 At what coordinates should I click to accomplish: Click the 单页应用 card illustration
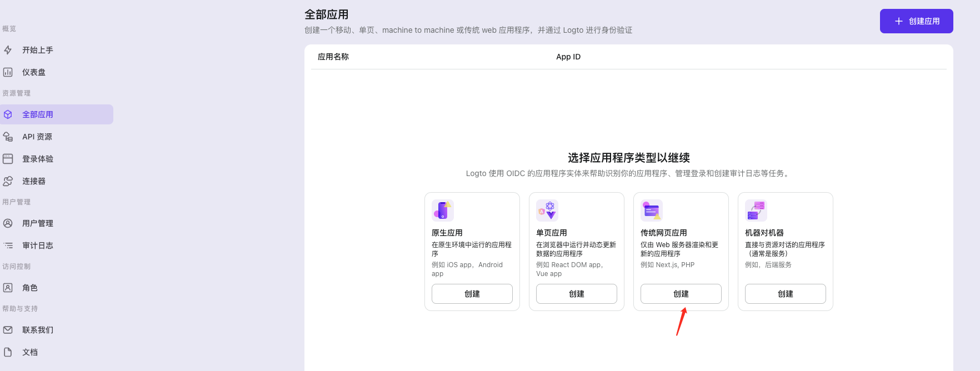[547, 210]
